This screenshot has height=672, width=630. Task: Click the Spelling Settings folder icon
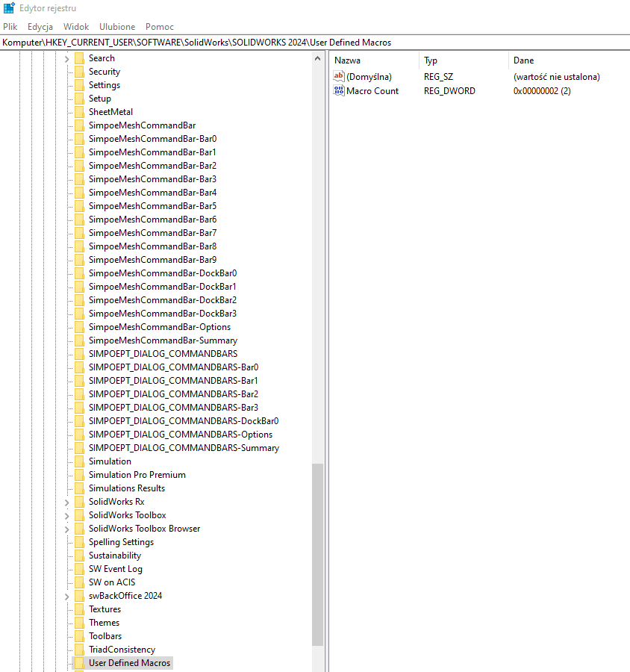pos(79,542)
